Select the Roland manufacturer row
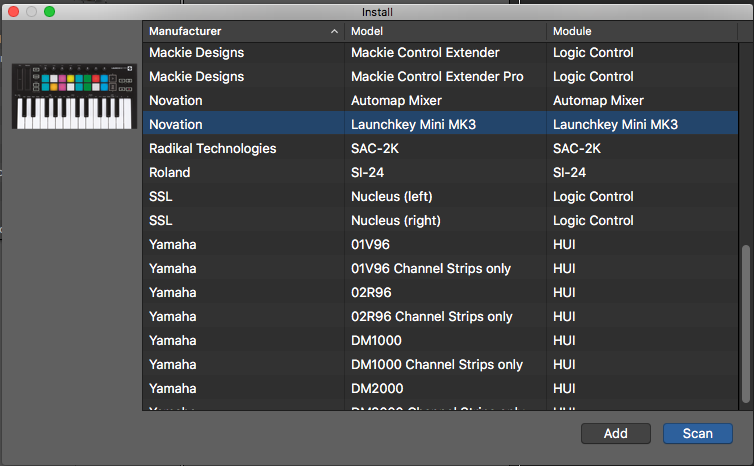Screen dimensions: 754x466 (440, 173)
